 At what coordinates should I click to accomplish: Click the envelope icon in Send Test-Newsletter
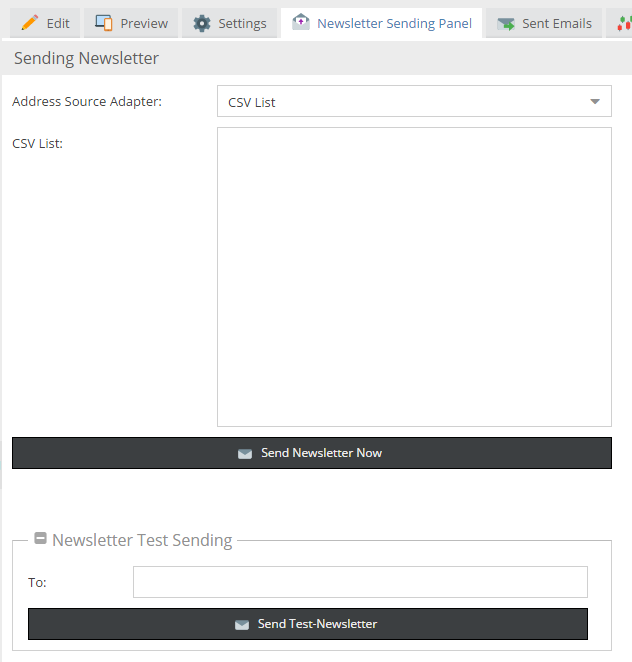click(x=242, y=624)
